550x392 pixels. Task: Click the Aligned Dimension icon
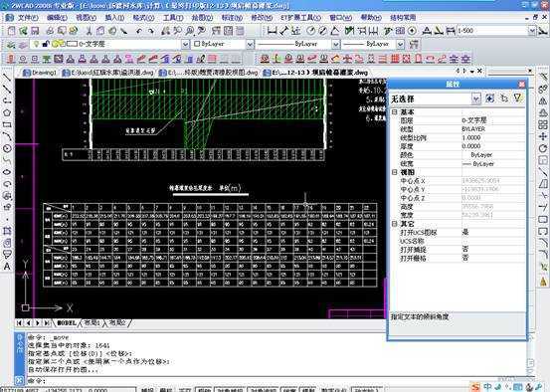[283, 31]
